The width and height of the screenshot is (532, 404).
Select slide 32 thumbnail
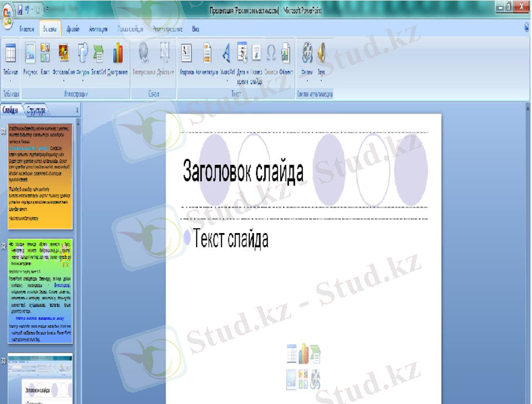point(40,291)
